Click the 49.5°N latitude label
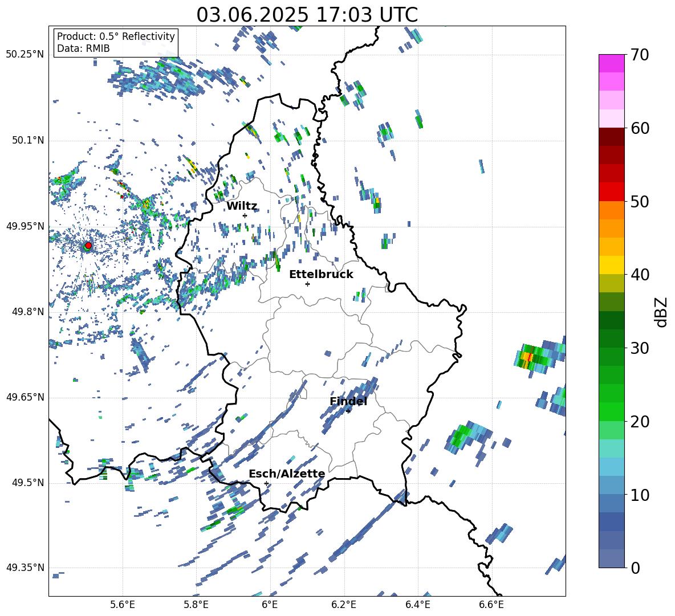Image resolution: width=675 pixels, height=616 pixels. click(x=28, y=483)
